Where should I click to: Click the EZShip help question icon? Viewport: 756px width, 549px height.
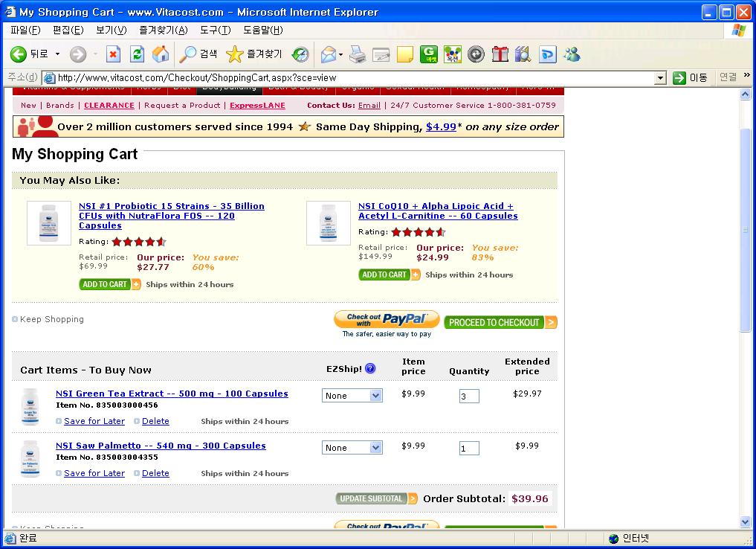click(370, 368)
